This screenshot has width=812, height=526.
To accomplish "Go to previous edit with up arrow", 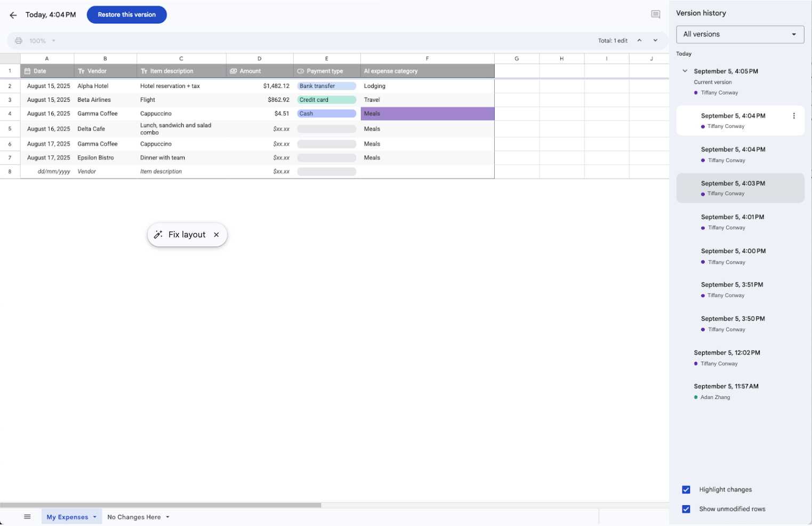I will point(639,41).
